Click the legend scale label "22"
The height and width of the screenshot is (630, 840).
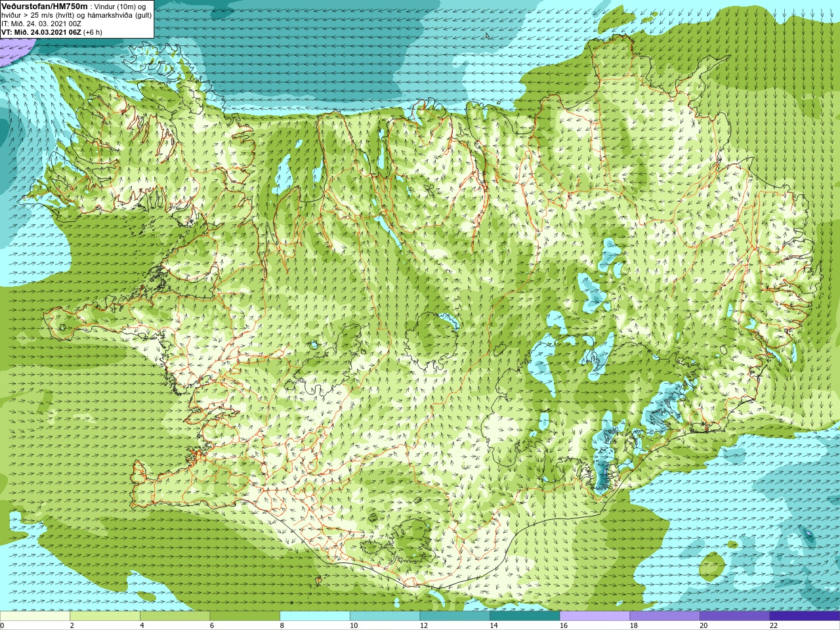click(x=774, y=625)
